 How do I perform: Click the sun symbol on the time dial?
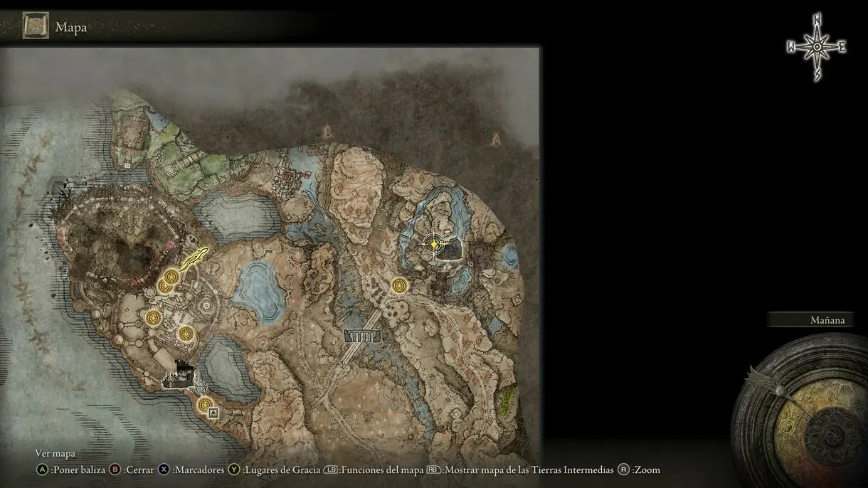[787, 426]
